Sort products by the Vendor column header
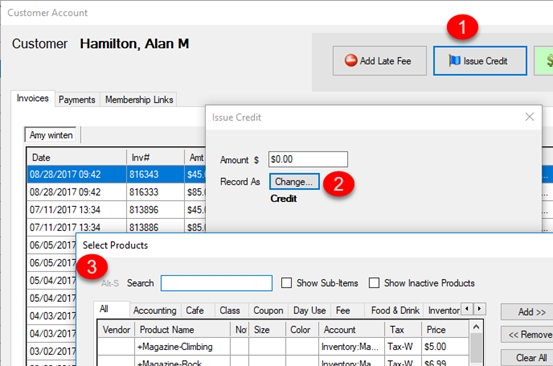The height and width of the screenshot is (366, 553). pos(116,330)
